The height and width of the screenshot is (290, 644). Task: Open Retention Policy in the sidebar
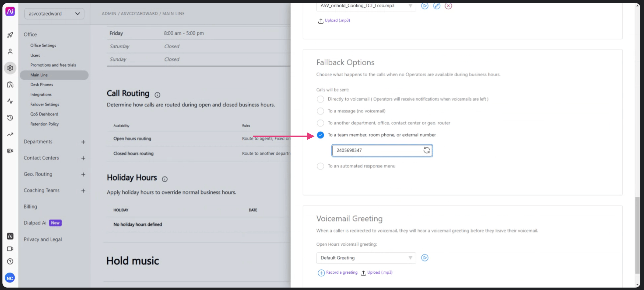click(x=44, y=124)
